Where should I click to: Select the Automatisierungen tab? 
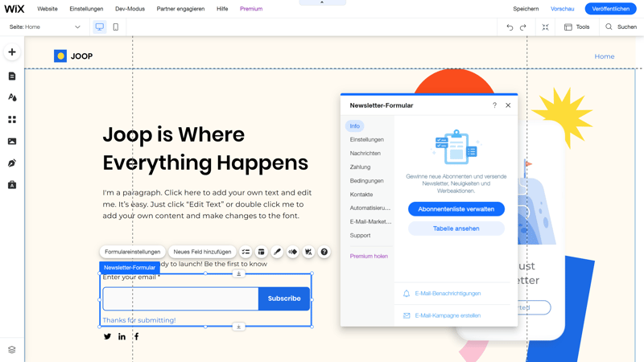pyautogui.click(x=370, y=208)
